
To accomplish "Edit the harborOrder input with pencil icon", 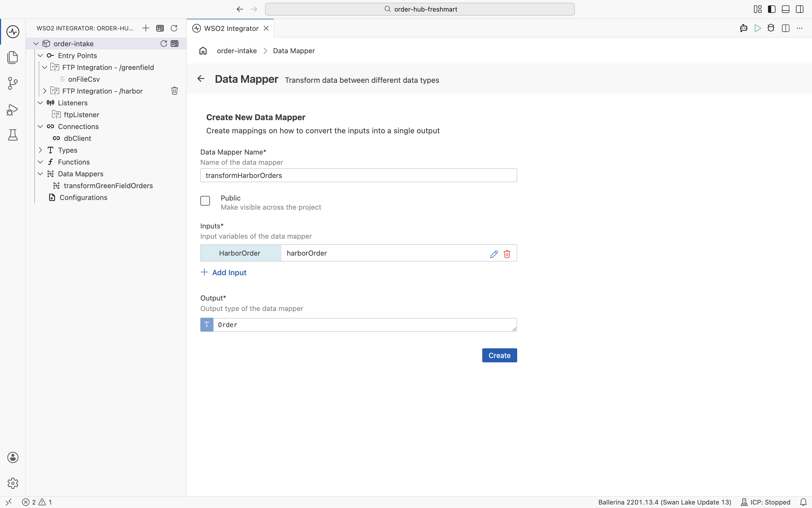I will (494, 254).
